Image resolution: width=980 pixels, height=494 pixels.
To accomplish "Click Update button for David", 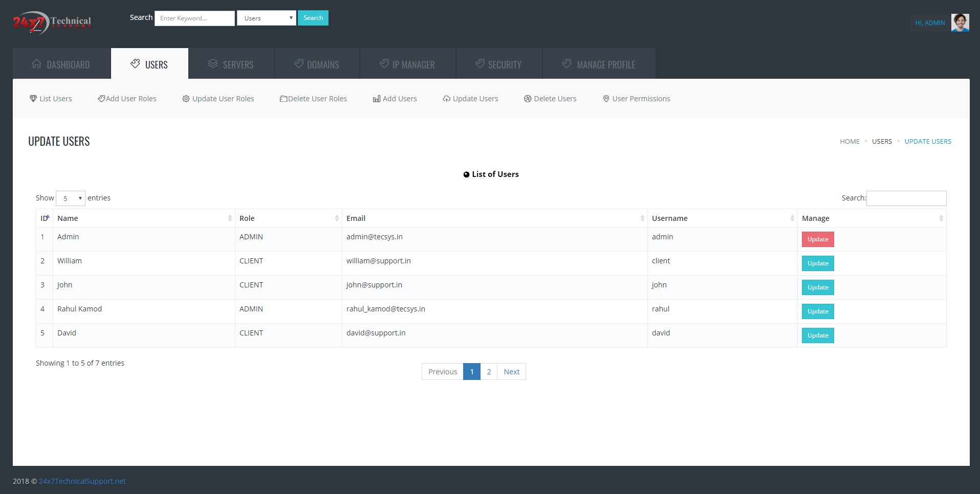I will click(818, 335).
